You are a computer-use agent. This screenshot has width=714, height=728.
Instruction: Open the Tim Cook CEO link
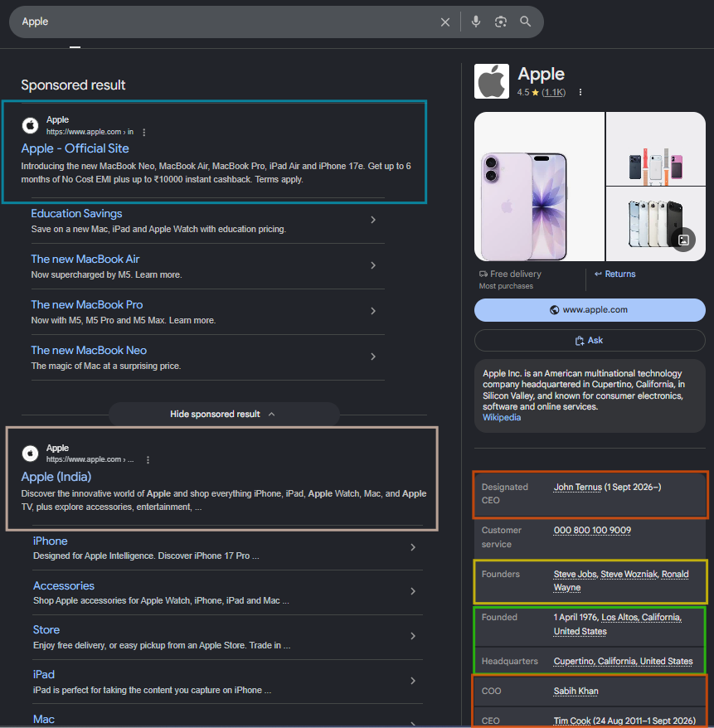[x=572, y=721]
